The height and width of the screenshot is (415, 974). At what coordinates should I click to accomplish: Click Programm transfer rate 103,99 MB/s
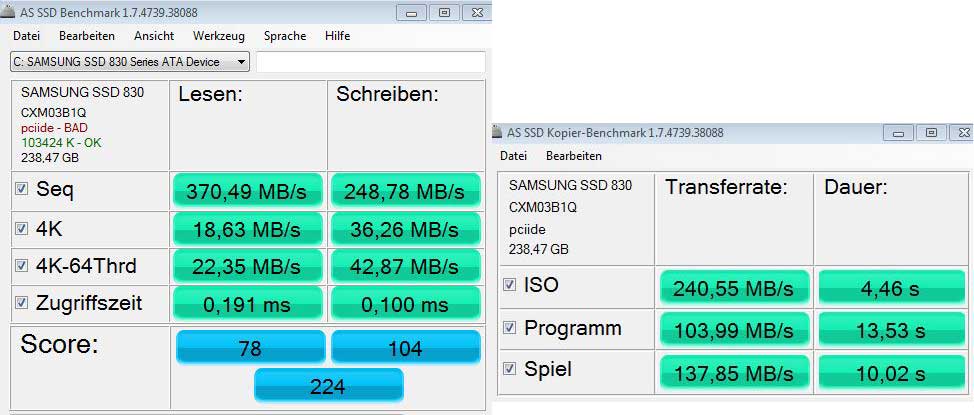tap(734, 330)
